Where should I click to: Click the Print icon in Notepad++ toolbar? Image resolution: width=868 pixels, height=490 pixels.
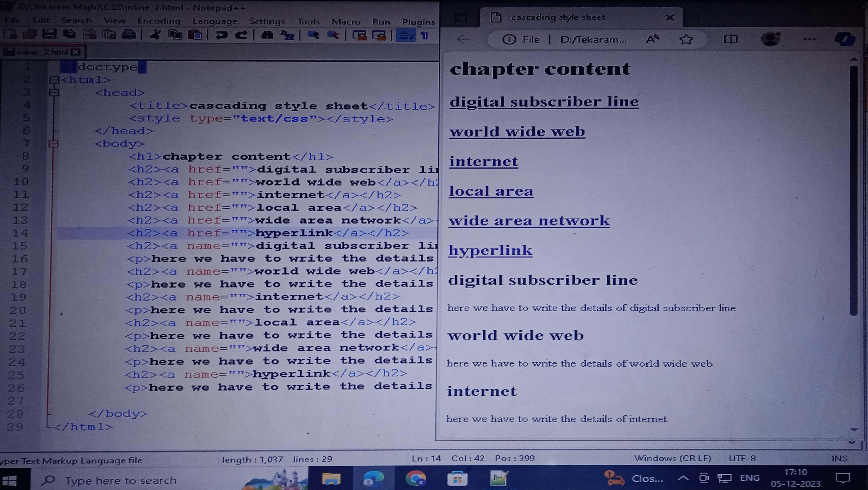[x=129, y=34]
